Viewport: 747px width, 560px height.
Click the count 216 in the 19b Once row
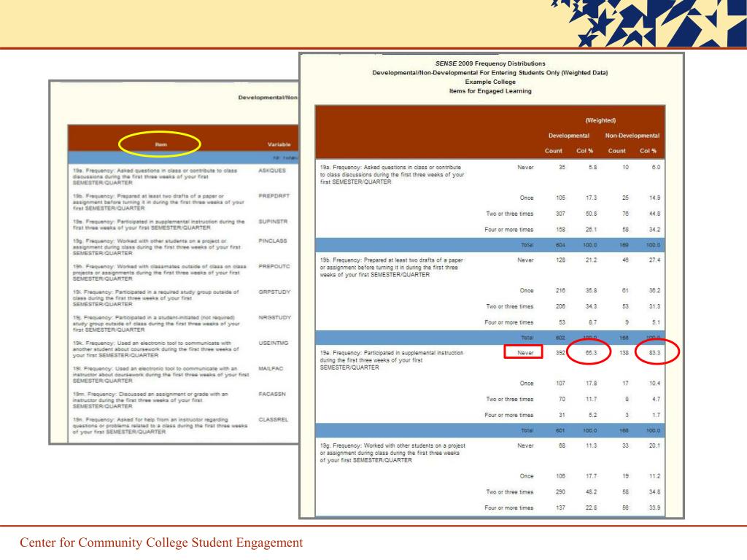(560, 290)
